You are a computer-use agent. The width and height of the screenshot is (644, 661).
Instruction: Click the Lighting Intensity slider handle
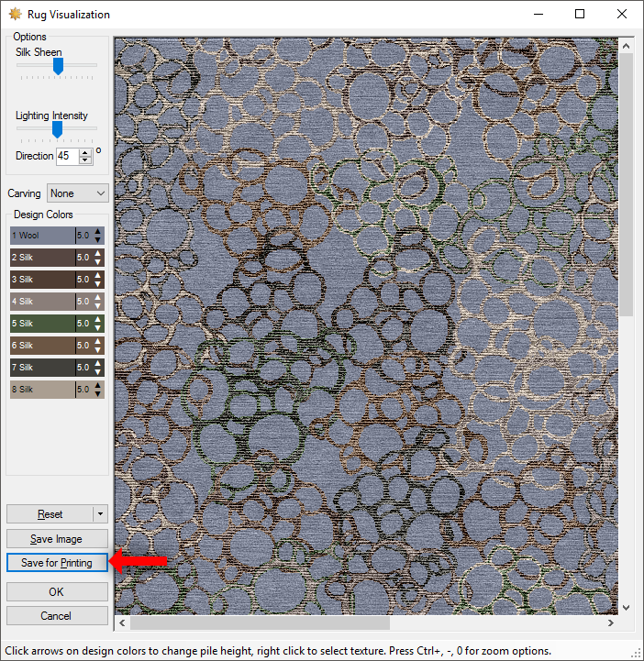click(x=57, y=129)
